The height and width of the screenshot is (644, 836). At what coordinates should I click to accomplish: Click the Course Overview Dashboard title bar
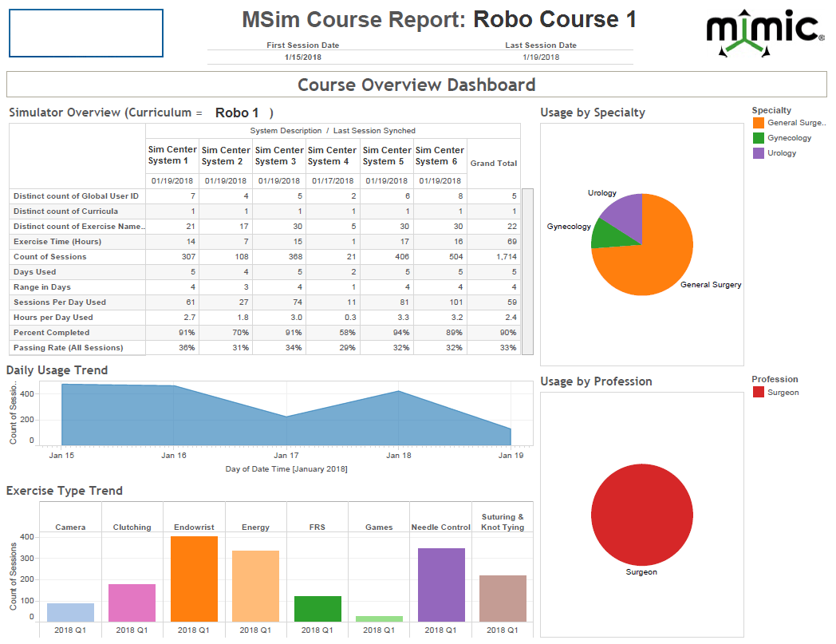click(x=416, y=85)
